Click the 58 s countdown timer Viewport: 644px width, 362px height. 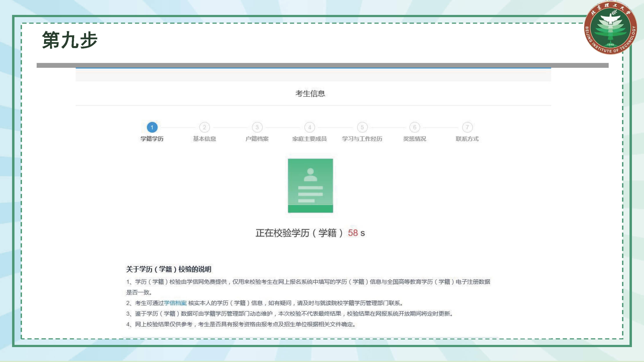coord(356,233)
